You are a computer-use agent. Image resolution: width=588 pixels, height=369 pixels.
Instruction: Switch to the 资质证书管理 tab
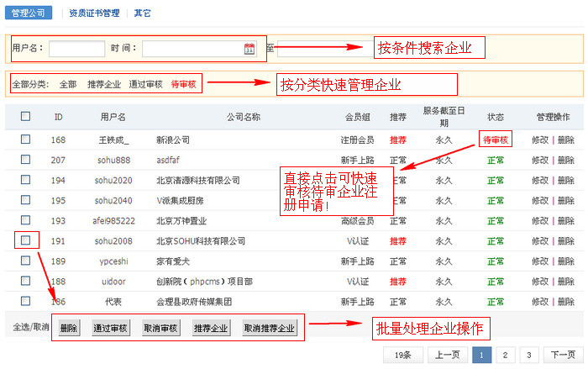pyautogui.click(x=94, y=13)
